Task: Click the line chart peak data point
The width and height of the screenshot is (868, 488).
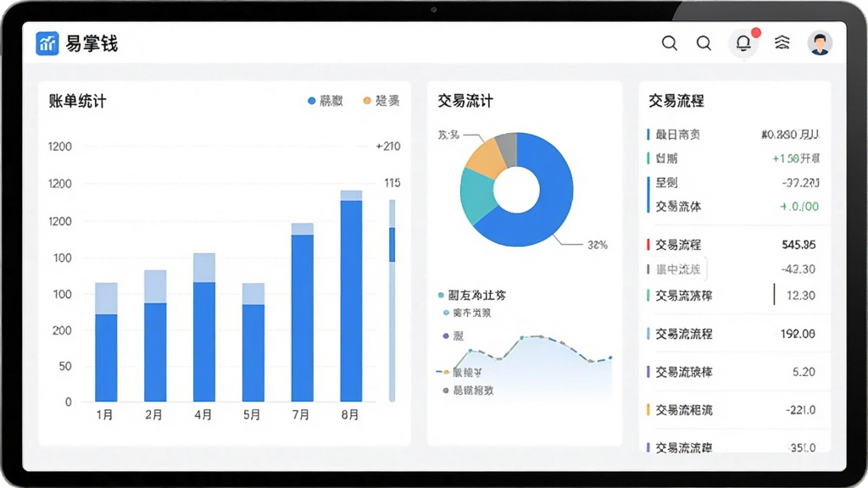Action: point(521,337)
